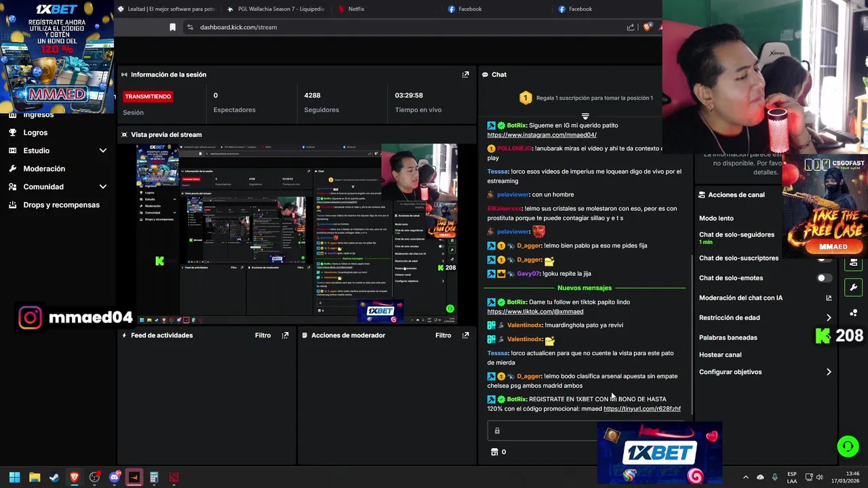
Task: Click username pelaviewer saying 'con un hombre'
Action: (x=513, y=195)
